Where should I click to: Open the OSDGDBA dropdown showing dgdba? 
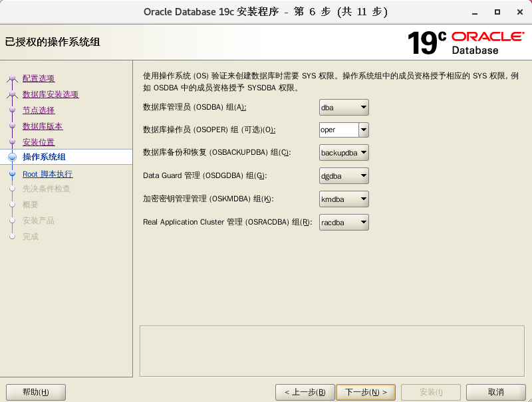[x=344, y=176]
